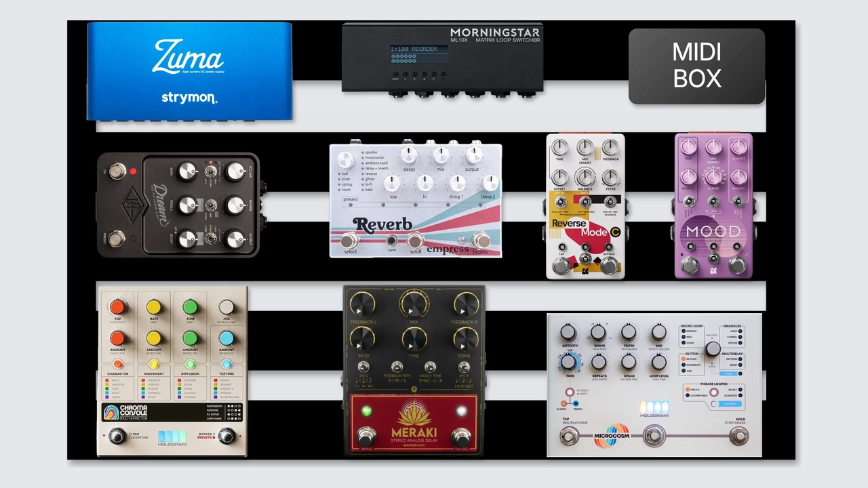Screen dimensions: 868x488
Task: Click the ACTIVITY knob on Microcosm
Action: pos(568,332)
